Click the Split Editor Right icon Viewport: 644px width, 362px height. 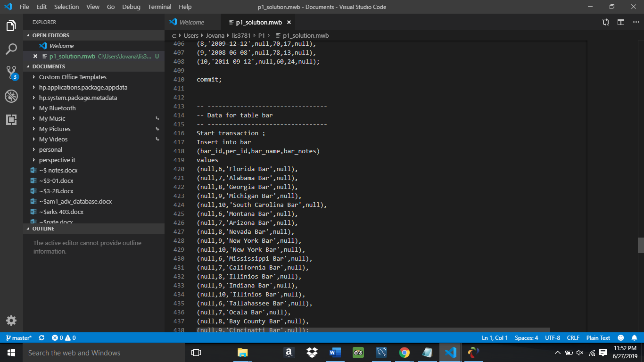tap(621, 22)
